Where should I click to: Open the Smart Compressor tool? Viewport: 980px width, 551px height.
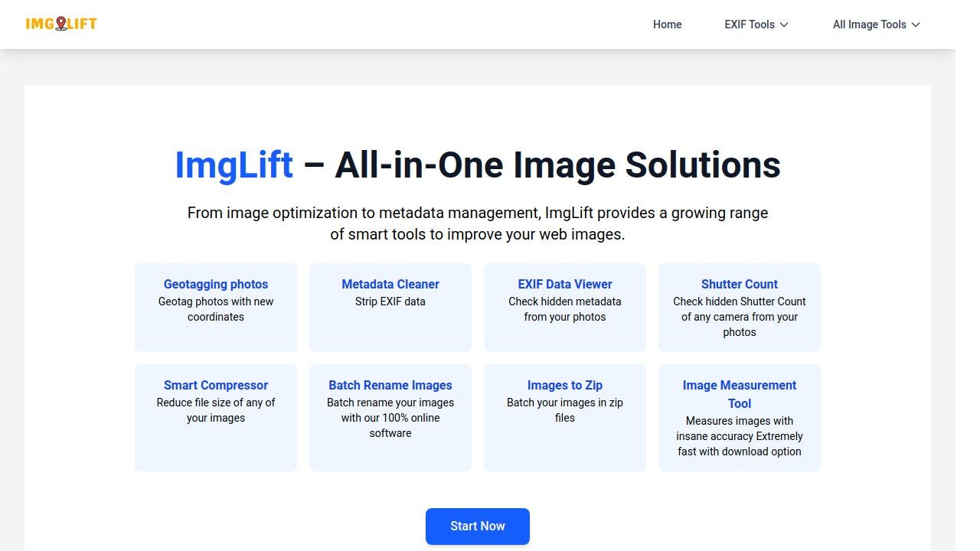click(x=216, y=418)
